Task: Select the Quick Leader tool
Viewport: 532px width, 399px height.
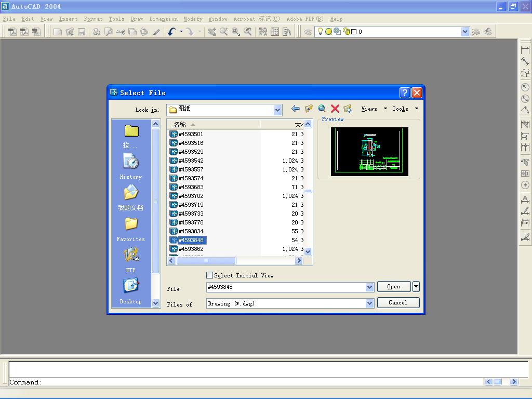Action: (525, 162)
